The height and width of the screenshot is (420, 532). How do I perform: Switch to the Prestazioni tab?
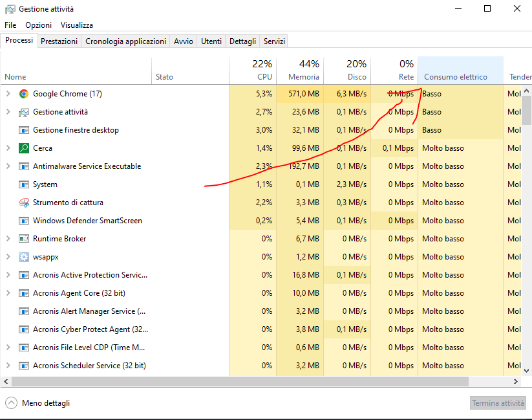click(59, 41)
